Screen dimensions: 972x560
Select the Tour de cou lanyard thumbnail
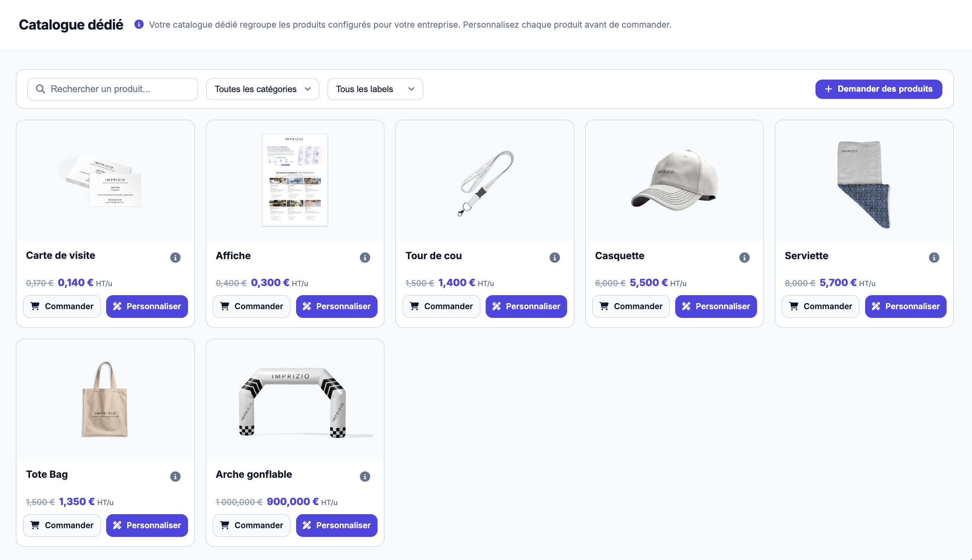(484, 181)
